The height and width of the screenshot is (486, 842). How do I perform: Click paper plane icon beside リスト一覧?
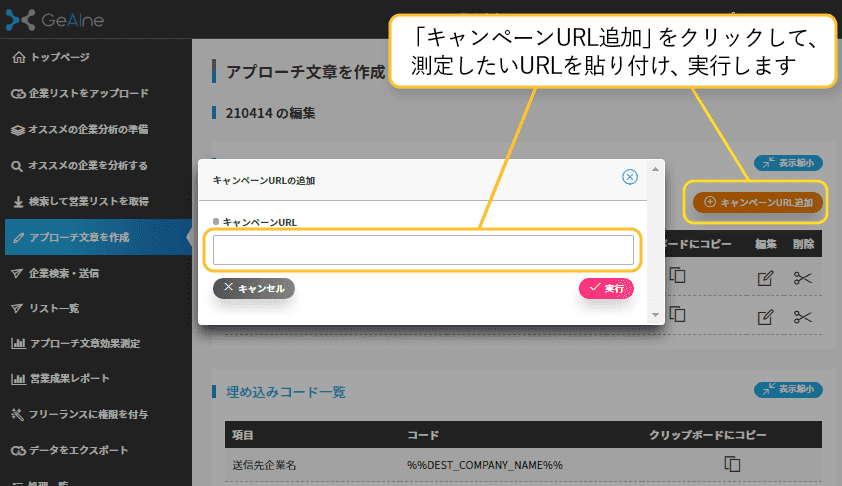17,308
